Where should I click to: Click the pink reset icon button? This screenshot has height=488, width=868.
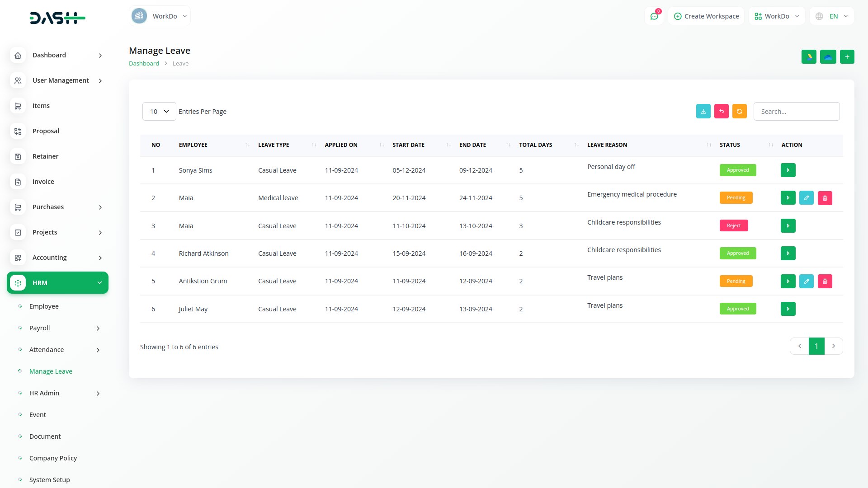(721, 112)
